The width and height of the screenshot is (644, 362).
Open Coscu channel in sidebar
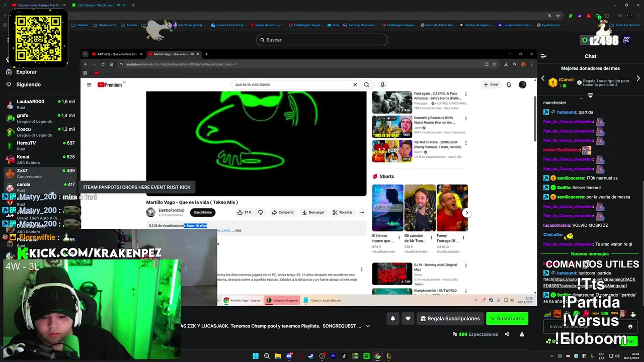(x=40, y=132)
